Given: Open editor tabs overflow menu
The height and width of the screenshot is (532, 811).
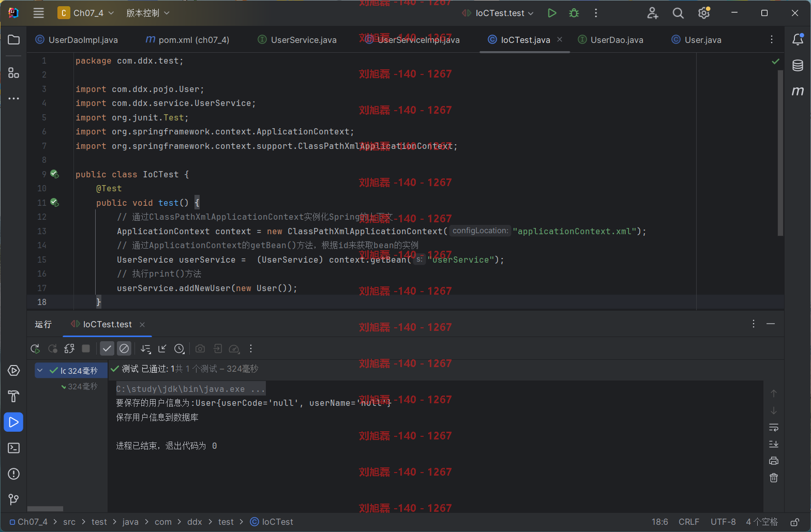Looking at the screenshot, I should (772, 40).
